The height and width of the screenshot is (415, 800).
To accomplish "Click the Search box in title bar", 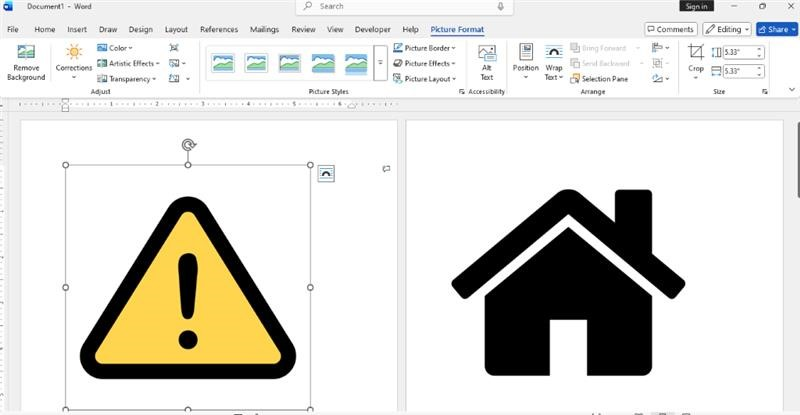I will pyautogui.click(x=405, y=7).
